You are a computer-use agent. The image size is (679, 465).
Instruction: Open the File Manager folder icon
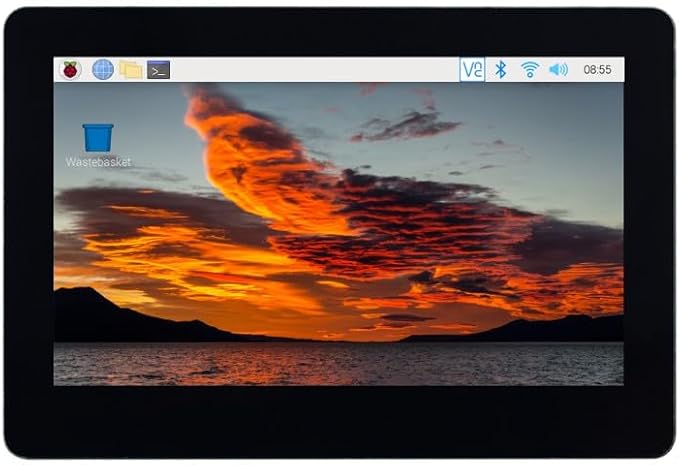point(131,70)
